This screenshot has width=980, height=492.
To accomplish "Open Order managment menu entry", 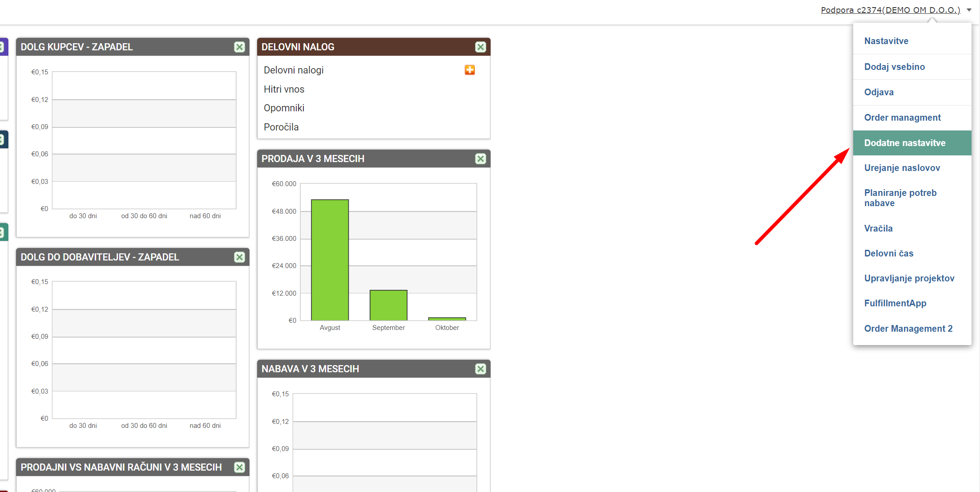I will click(x=902, y=118).
